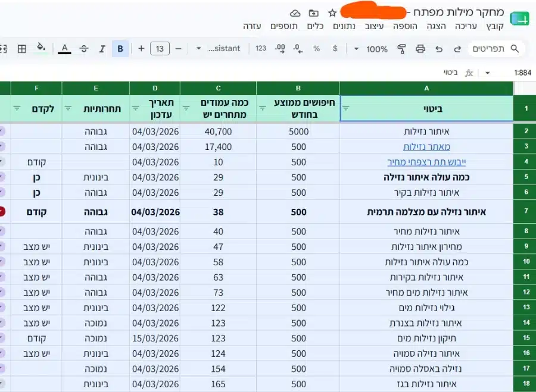Format cells as currency ($)
Viewport: 536px width, 392px height.
pos(335,49)
